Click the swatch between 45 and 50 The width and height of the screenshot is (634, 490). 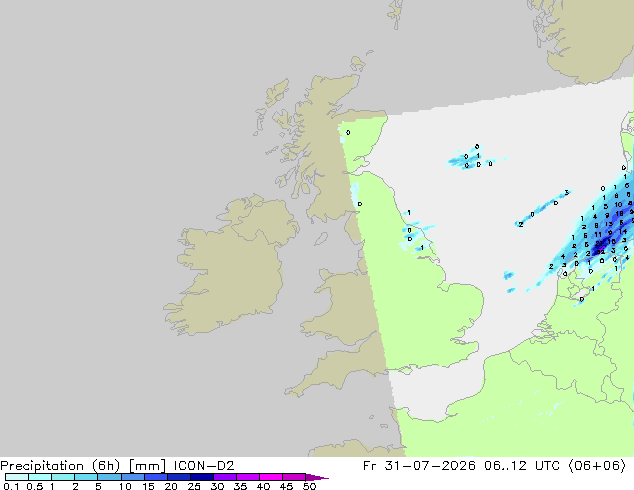click(294, 477)
